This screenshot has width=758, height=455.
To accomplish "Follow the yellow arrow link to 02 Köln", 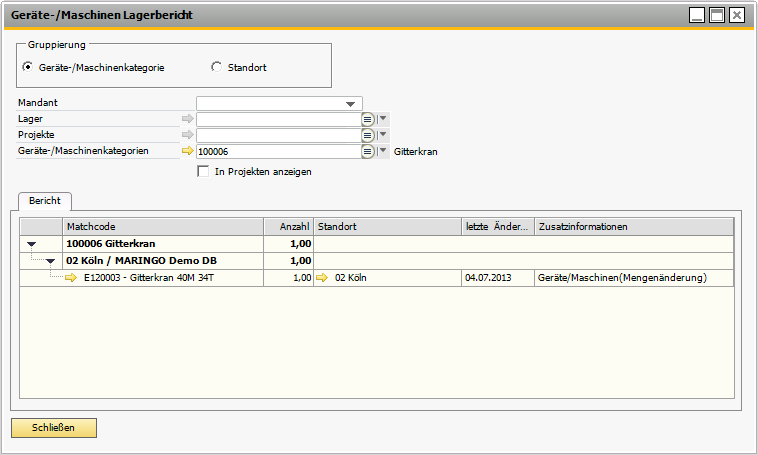I will coord(324,278).
